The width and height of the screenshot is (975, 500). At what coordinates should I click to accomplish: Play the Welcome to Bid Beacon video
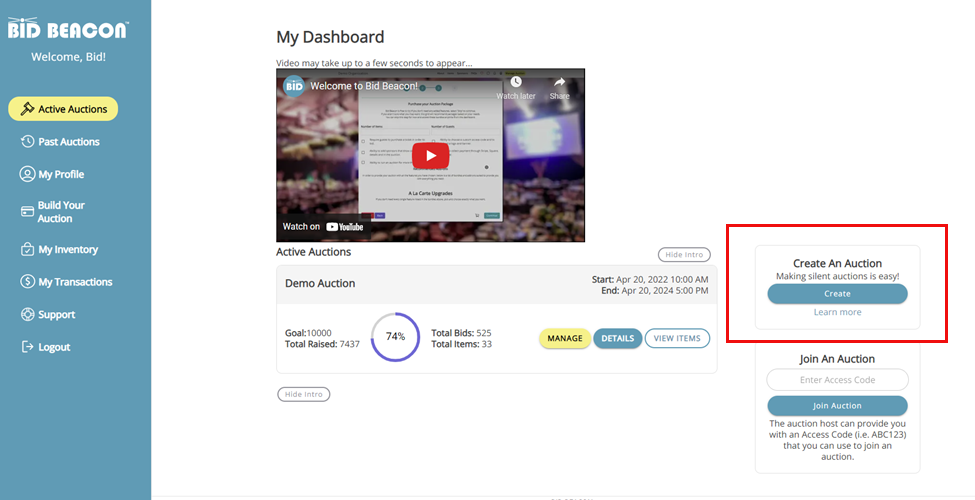[430, 155]
